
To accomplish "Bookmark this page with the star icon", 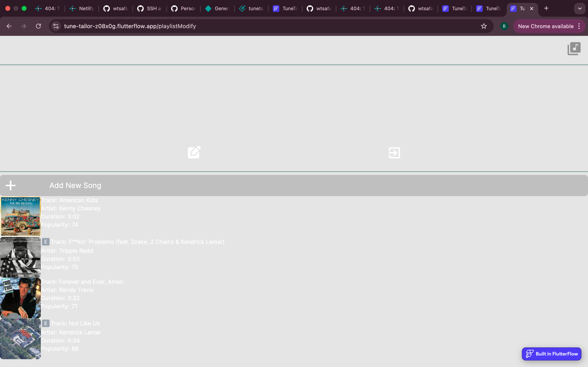I will tap(484, 26).
